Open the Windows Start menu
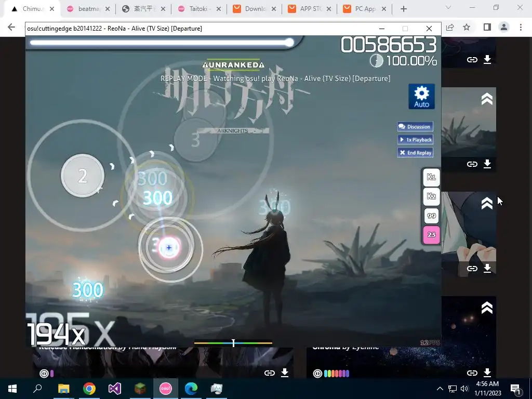This screenshot has height=399, width=532. (x=12, y=389)
